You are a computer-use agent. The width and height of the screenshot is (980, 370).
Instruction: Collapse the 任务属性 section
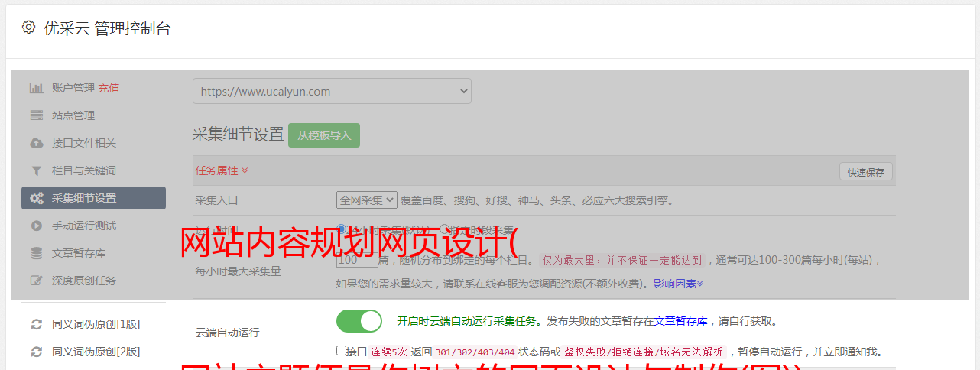(222, 170)
